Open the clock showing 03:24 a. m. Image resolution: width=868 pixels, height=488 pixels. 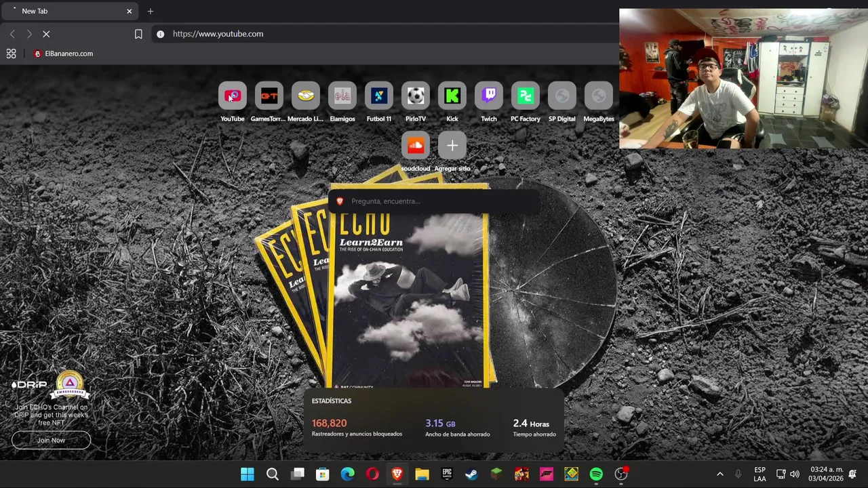[826, 474]
